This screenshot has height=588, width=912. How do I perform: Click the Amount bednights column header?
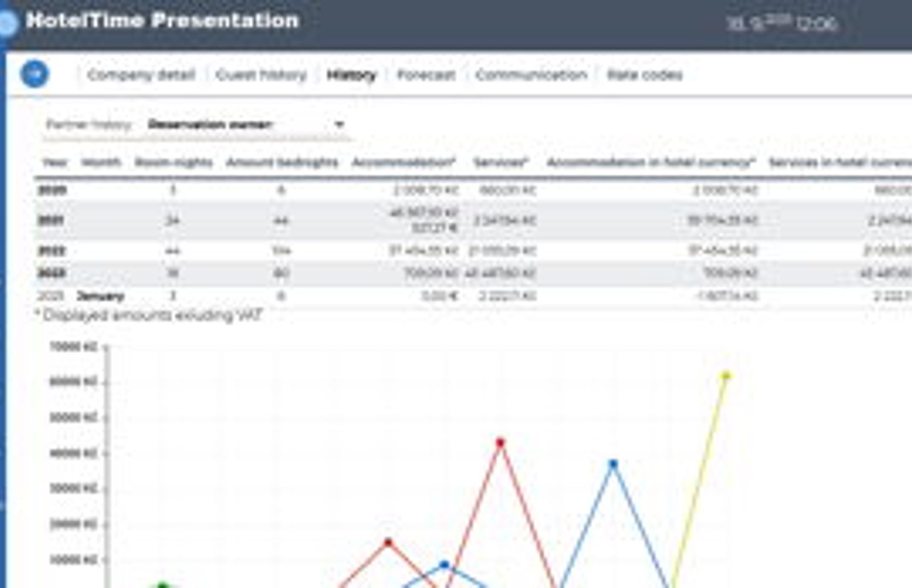point(282,162)
